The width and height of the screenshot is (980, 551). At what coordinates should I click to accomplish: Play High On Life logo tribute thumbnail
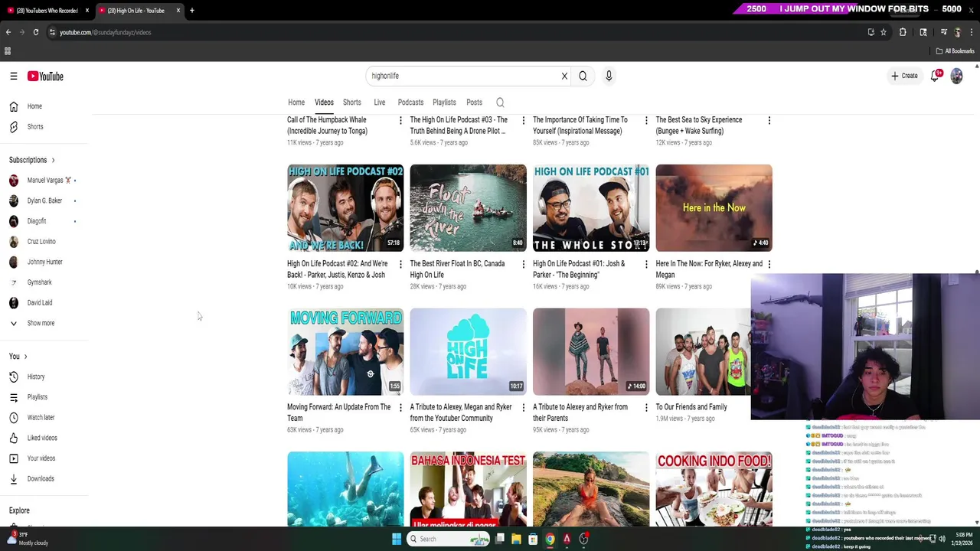click(x=469, y=352)
